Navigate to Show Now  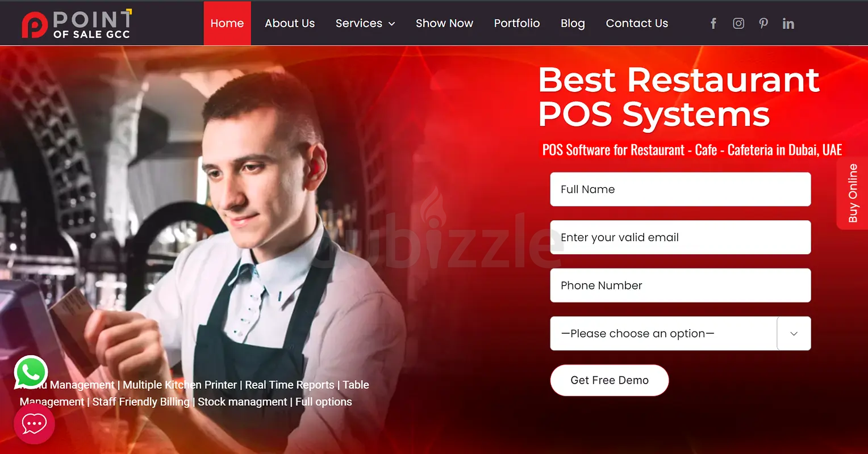point(444,23)
